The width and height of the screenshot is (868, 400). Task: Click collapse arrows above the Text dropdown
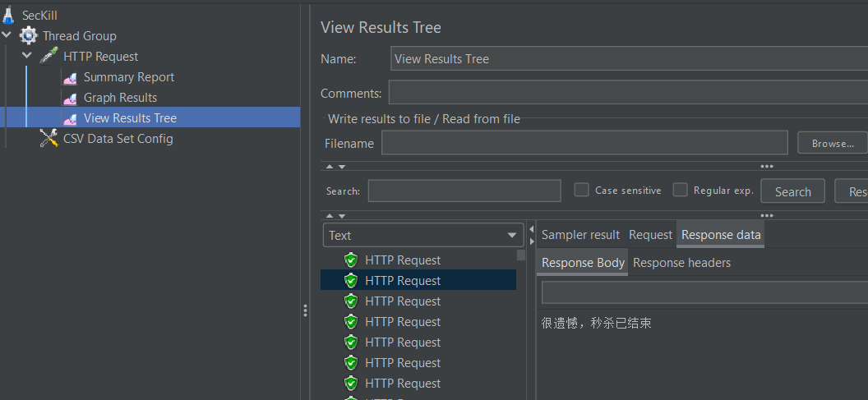click(335, 216)
